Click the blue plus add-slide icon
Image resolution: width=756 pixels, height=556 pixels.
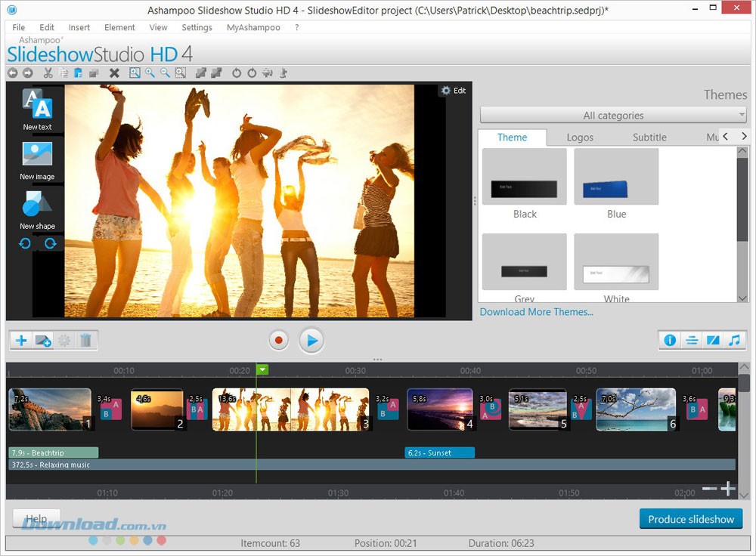coord(21,341)
